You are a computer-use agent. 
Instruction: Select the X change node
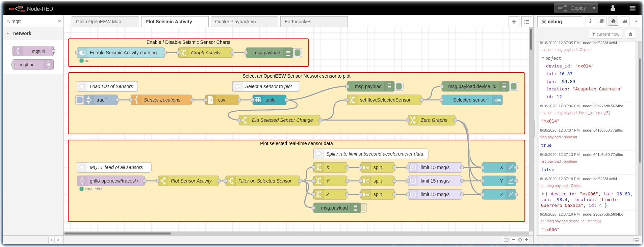(330, 167)
